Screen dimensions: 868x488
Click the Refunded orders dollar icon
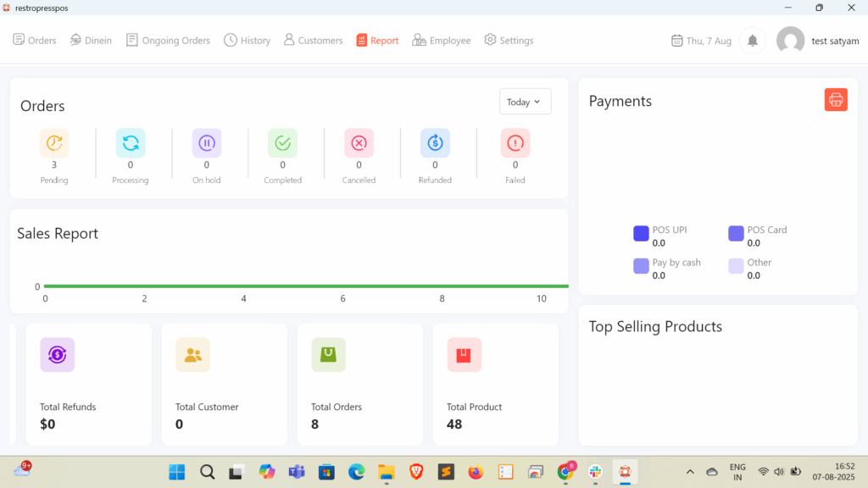435,143
